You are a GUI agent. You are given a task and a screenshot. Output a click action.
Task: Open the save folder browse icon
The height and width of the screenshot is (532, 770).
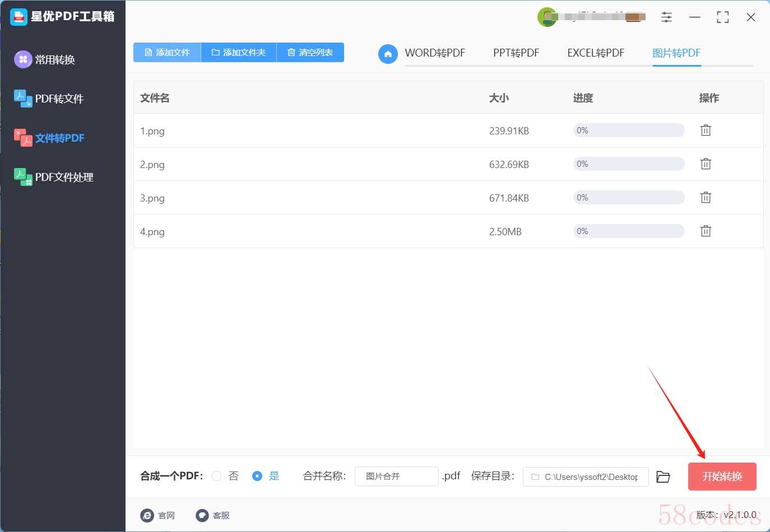tap(663, 477)
